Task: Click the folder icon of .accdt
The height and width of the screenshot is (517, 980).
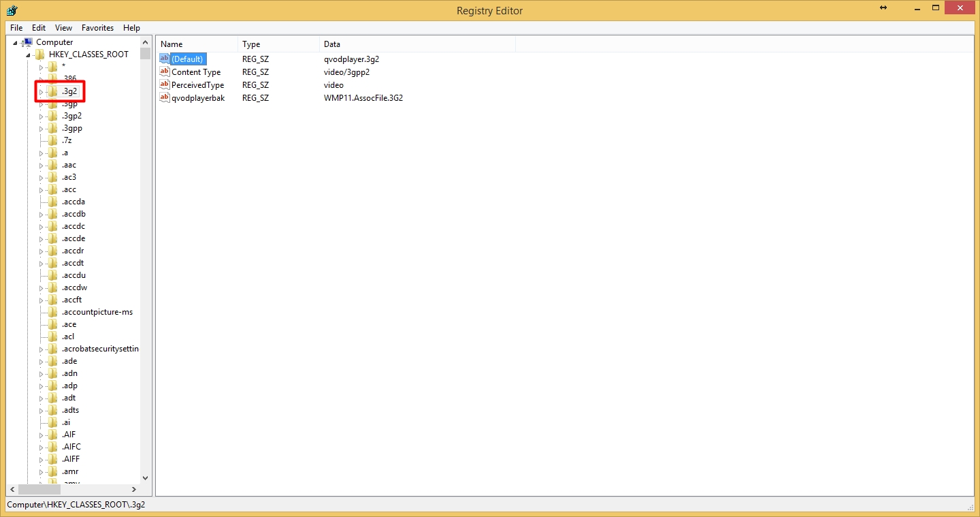Action: pyautogui.click(x=53, y=263)
